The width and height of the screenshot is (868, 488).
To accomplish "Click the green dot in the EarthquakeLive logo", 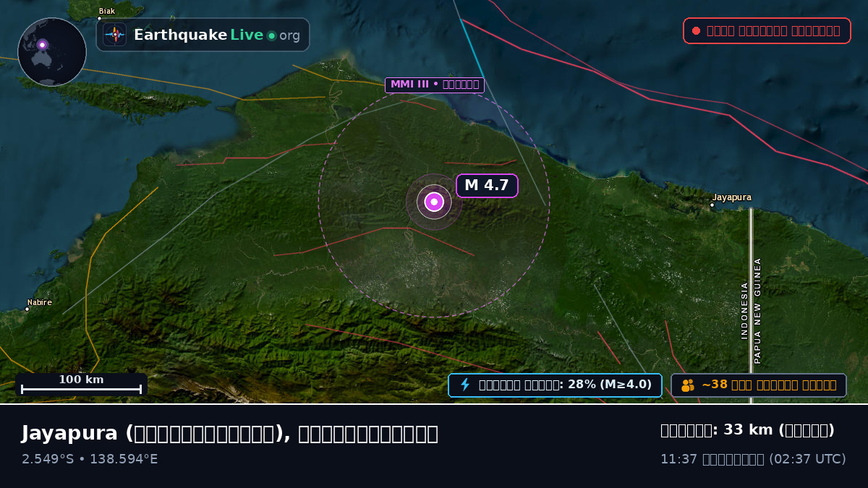I will [x=271, y=35].
